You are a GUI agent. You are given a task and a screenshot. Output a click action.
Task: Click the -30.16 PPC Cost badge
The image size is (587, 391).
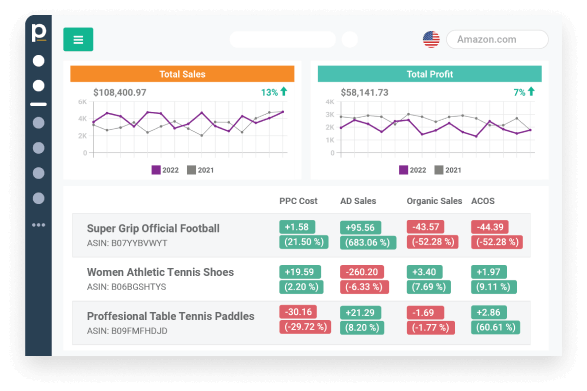(298, 312)
